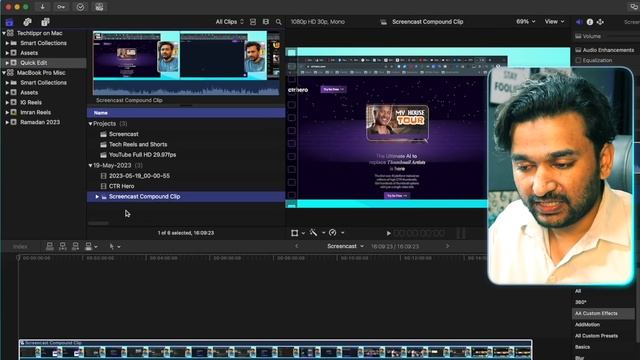Collapse the Techtippr on Mac library
Viewport: 640px width, 360px height.
[x=4, y=33]
